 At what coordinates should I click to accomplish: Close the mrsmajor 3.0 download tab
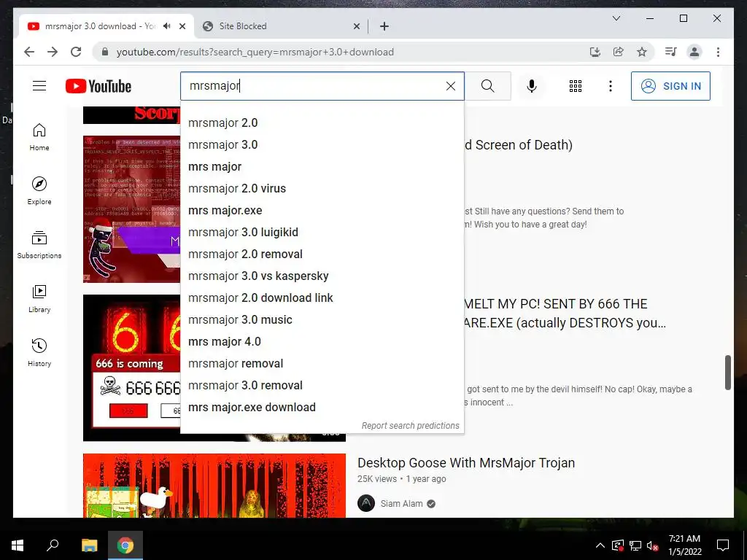(x=182, y=26)
